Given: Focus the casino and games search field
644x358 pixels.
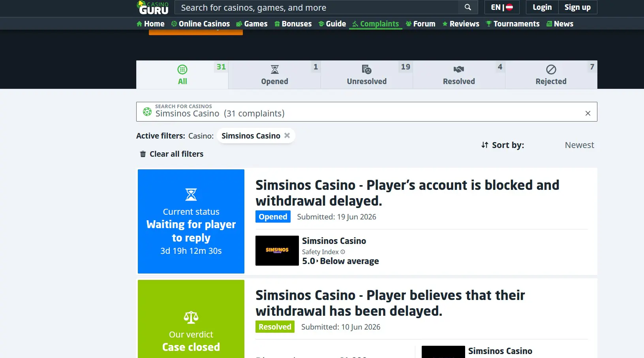Looking at the screenshot, I should click(x=317, y=7).
